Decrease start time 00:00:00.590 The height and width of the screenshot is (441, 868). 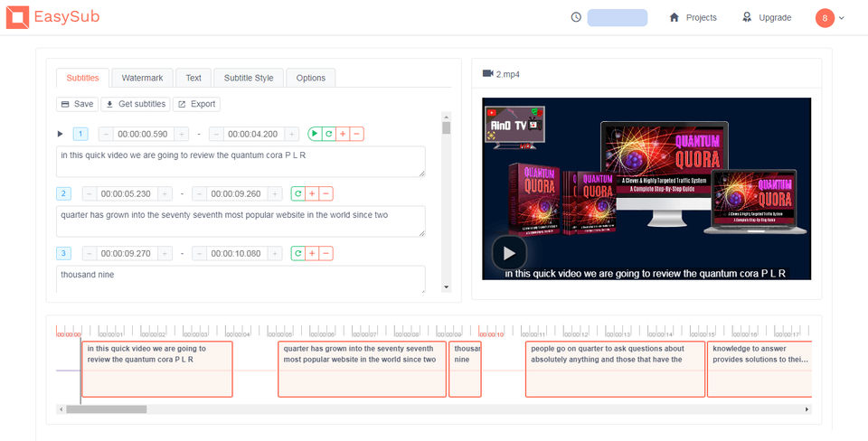point(106,134)
